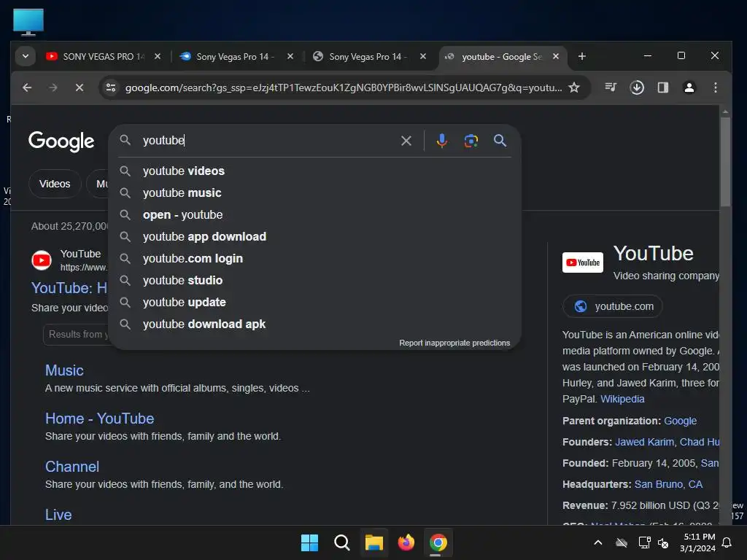The height and width of the screenshot is (560, 747).
Task: Open the Channel sitelink result
Action: pos(72,467)
